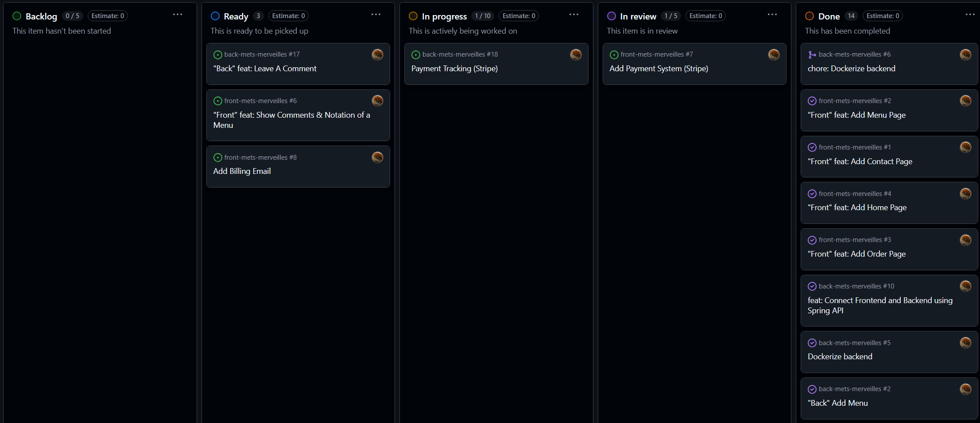The width and height of the screenshot is (980, 423).
Task: Click assignee avatar on back-mets-merveilles #5 card
Action: [966, 343]
